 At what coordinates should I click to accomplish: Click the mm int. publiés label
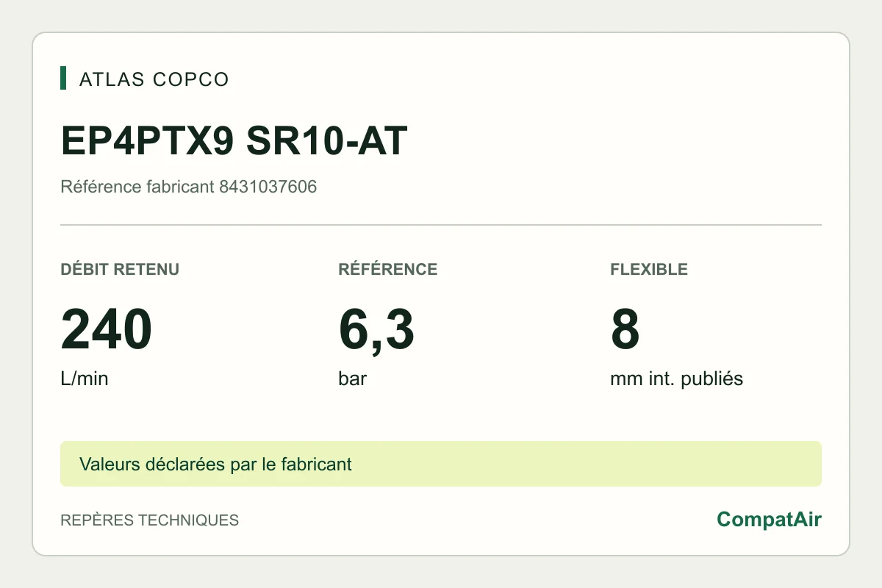point(676,379)
